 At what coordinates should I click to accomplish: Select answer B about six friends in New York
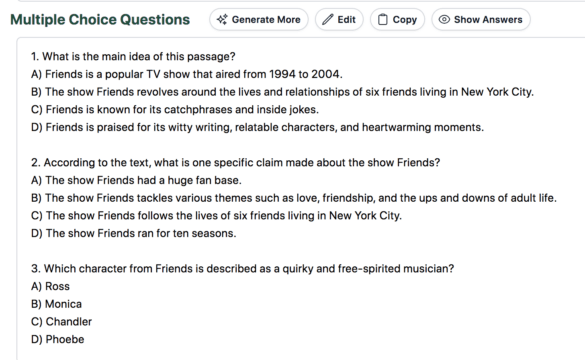[x=282, y=92]
